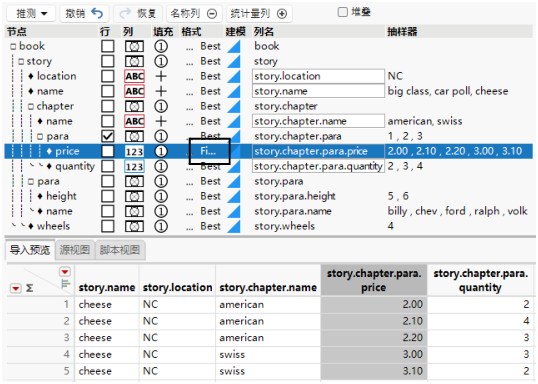Collapse the story tree node
538x384 pixels.
tap(21, 61)
